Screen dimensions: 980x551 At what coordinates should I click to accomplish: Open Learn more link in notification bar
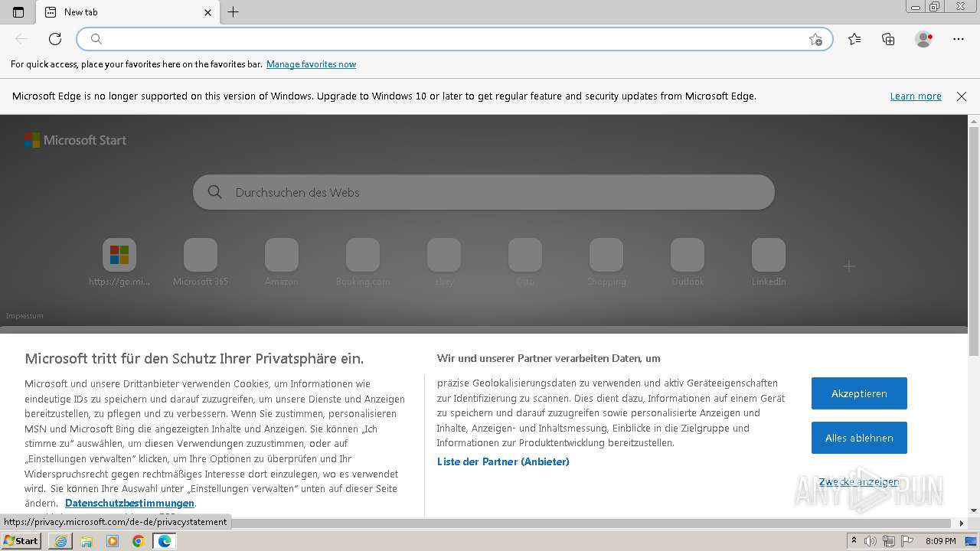pos(916,96)
